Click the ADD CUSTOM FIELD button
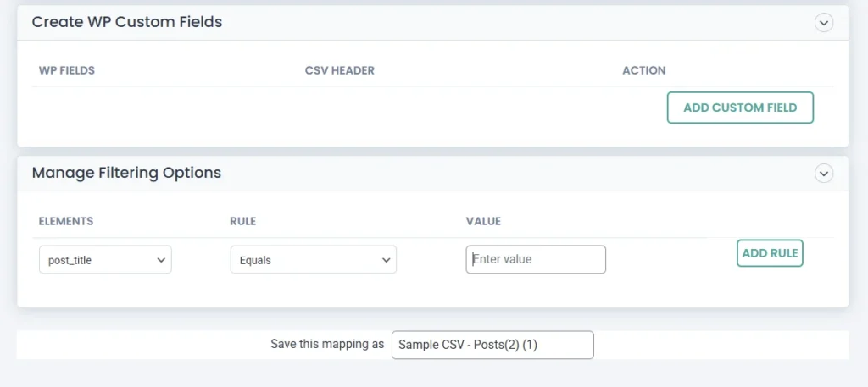The image size is (868, 387). click(740, 108)
